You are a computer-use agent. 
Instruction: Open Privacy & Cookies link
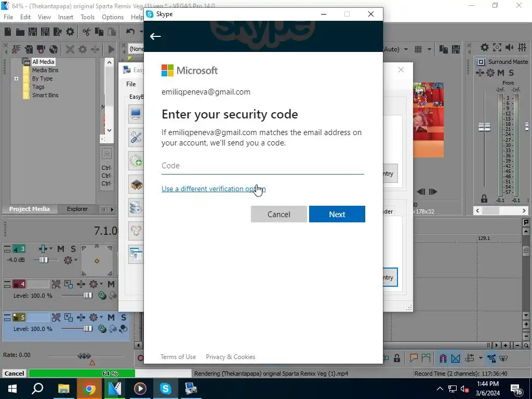coord(230,357)
